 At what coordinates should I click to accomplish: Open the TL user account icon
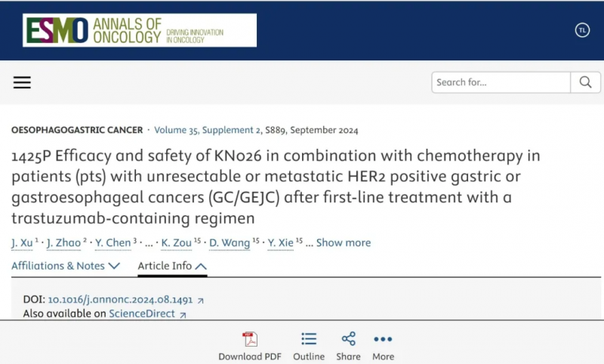tap(582, 30)
